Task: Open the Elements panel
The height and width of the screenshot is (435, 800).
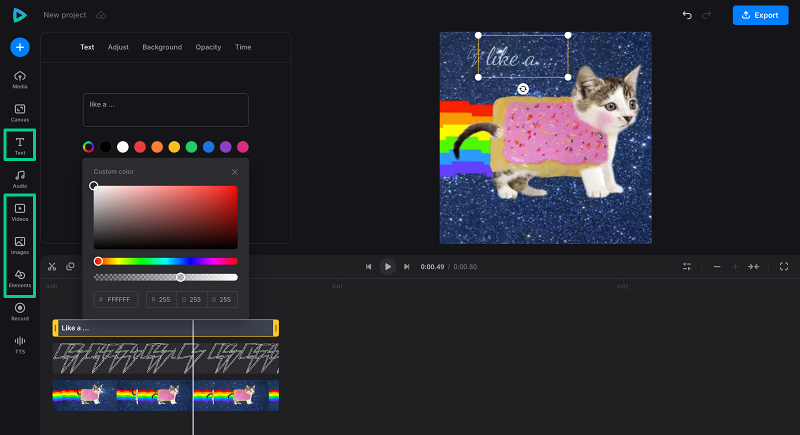Action: [x=20, y=277]
